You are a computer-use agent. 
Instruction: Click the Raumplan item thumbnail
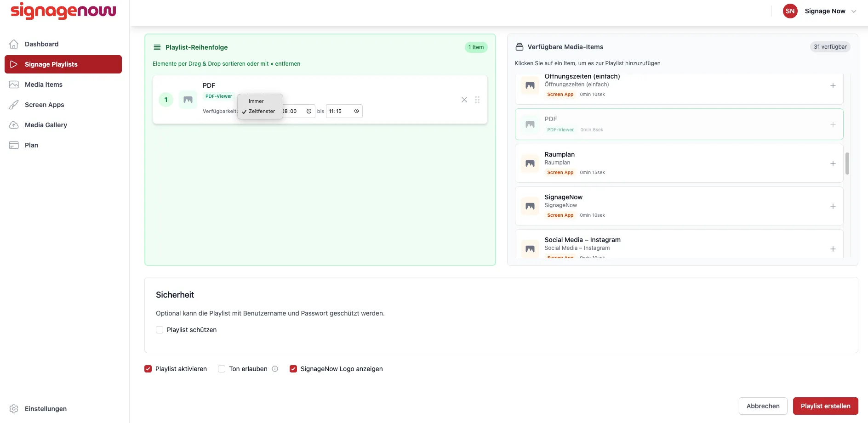click(x=530, y=164)
